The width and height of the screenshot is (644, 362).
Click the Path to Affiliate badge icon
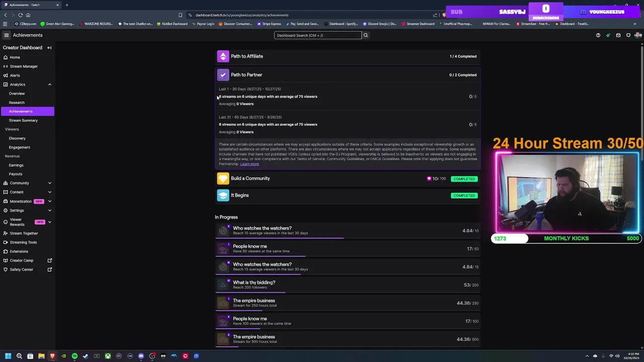point(223,56)
